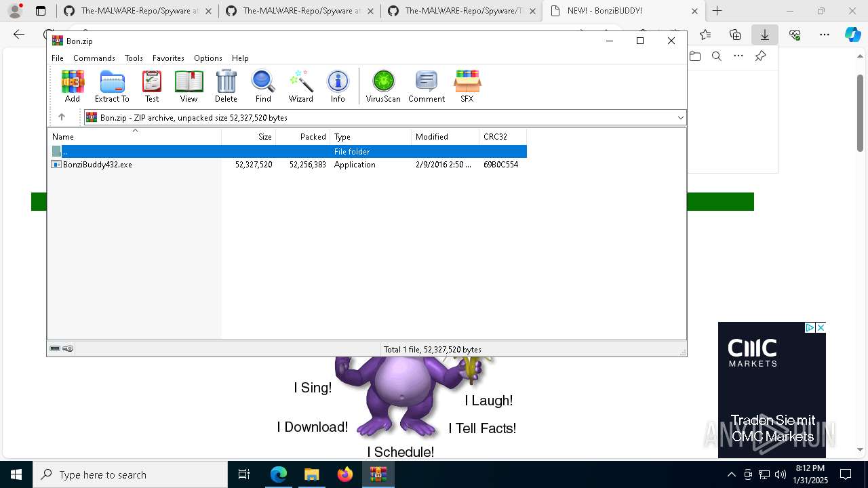Show archive Info
This screenshot has width=868, height=488.
[338, 86]
